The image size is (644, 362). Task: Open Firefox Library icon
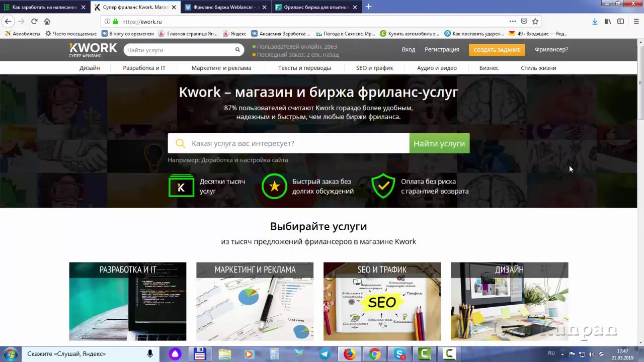point(608,22)
